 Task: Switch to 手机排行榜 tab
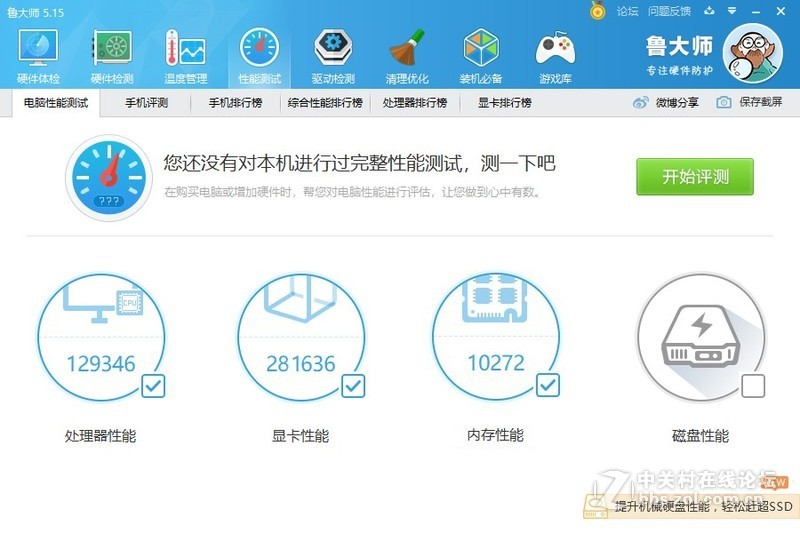(x=235, y=103)
